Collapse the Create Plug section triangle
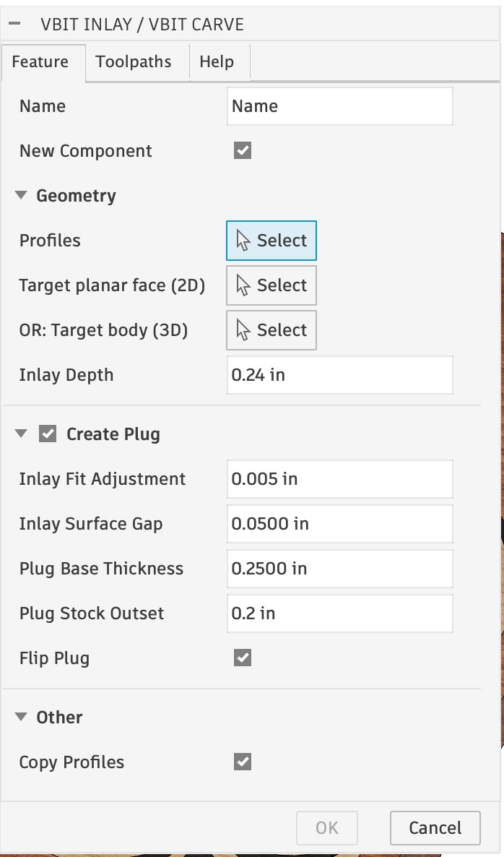Screen dimensions: 504x857 22,434
